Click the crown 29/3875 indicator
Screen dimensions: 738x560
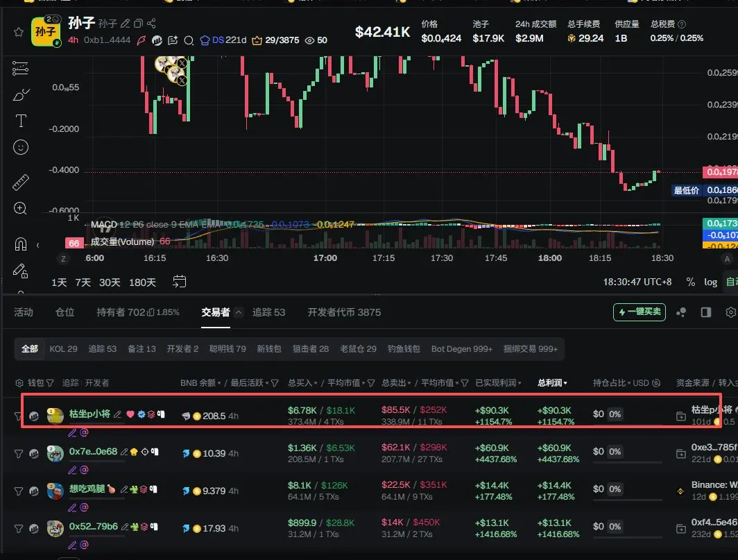coord(275,40)
